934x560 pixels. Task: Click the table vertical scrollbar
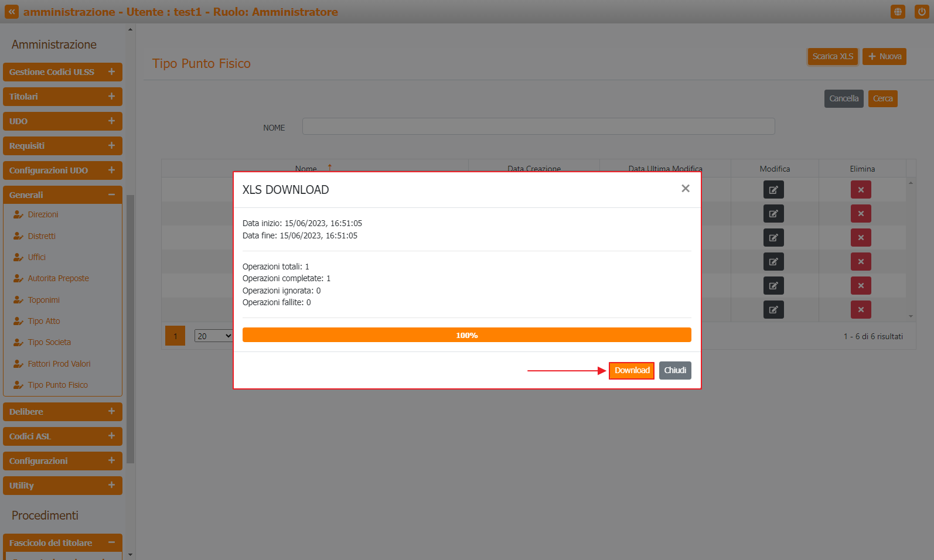coord(911,250)
